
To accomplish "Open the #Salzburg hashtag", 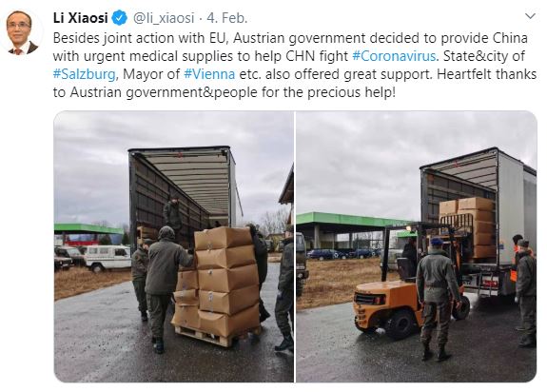I will click(84, 74).
